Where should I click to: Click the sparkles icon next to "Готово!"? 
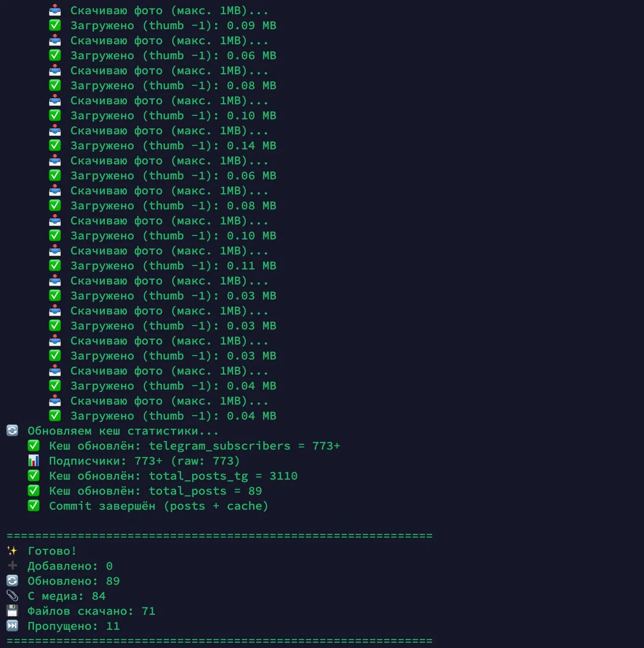tap(12, 551)
